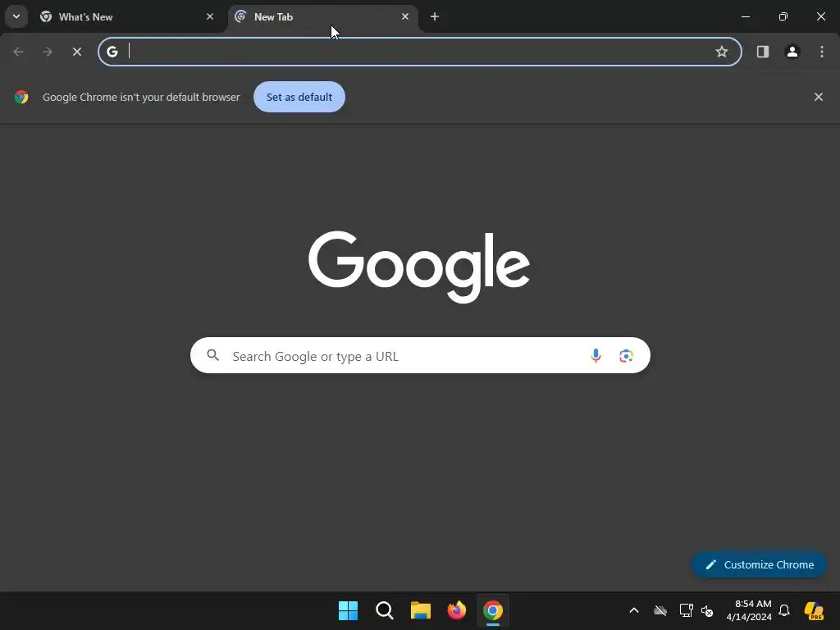840x630 pixels.
Task: Dismiss the default browser infobar
Action: pyautogui.click(x=819, y=97)
